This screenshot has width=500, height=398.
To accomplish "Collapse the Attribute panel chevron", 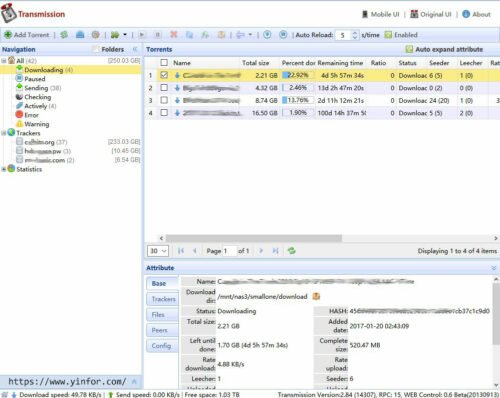I will tap(494, 268).
